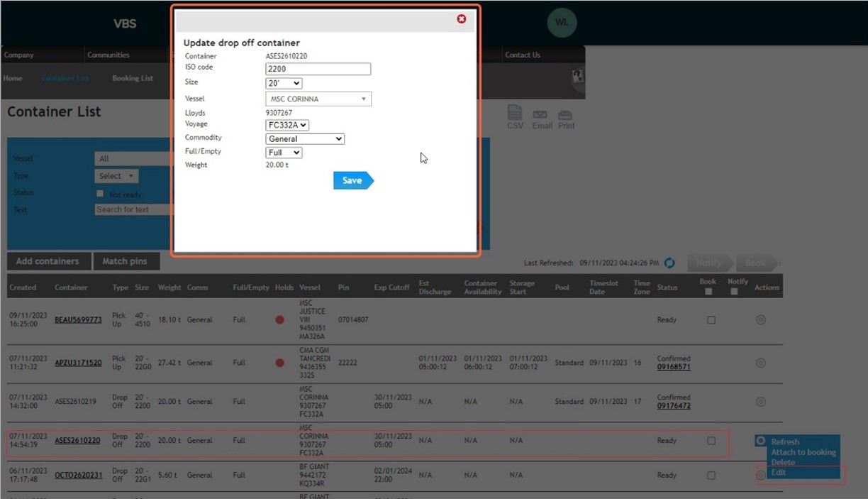Open the Size dropdown in dialog

(x=284, y=84)
